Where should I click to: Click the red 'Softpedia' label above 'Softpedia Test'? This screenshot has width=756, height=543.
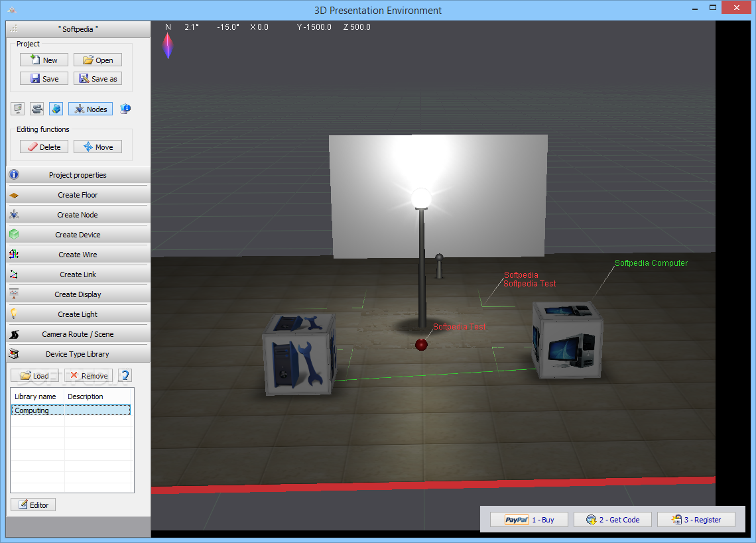click(521, 275)
